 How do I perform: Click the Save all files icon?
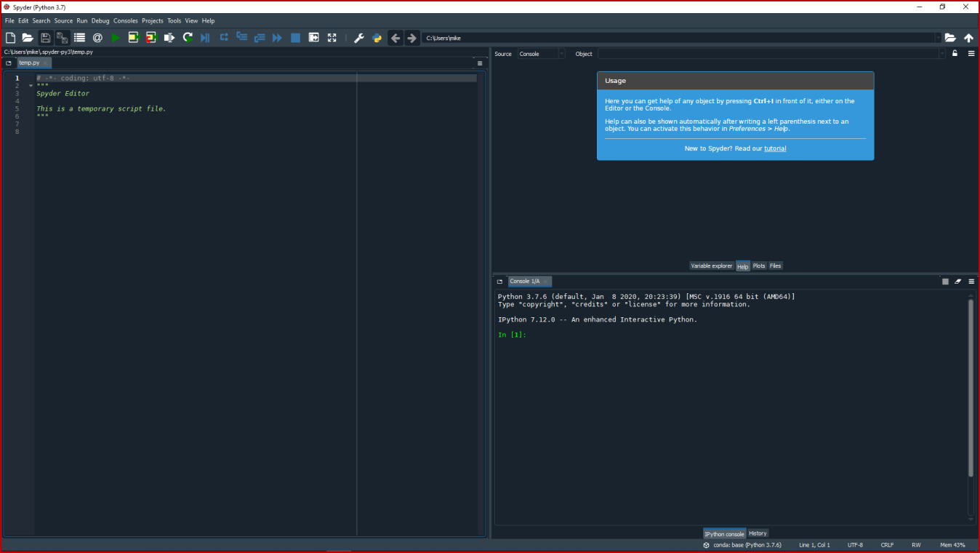62,38
